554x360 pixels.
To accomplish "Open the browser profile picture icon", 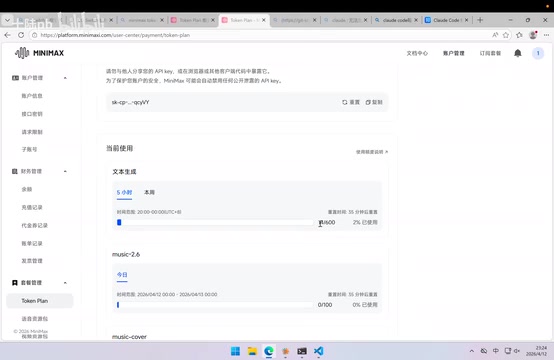I will [533, 35].
